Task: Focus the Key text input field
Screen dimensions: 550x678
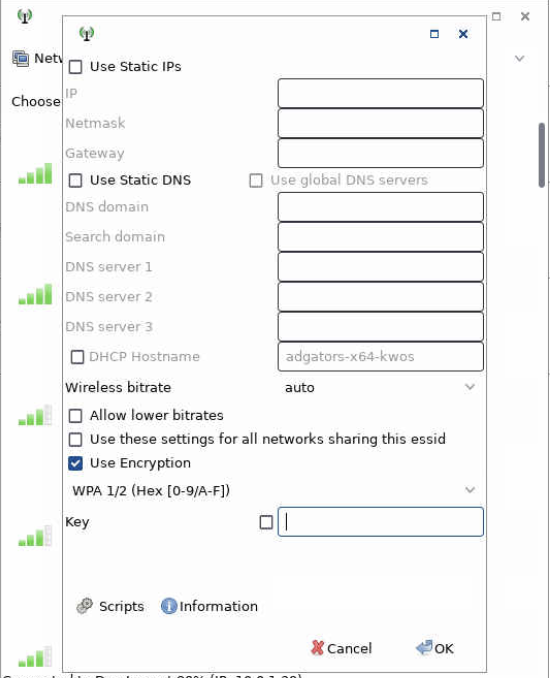Action: tap(381, 522)
